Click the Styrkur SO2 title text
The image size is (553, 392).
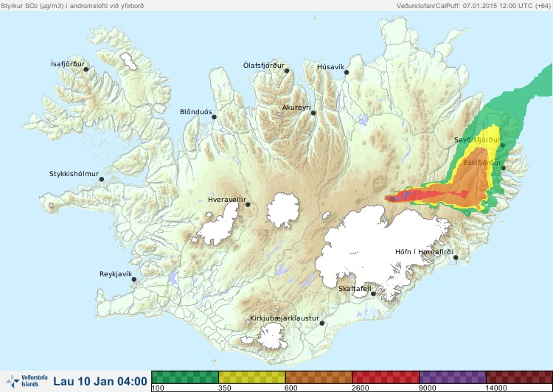(x=72, y=6)
